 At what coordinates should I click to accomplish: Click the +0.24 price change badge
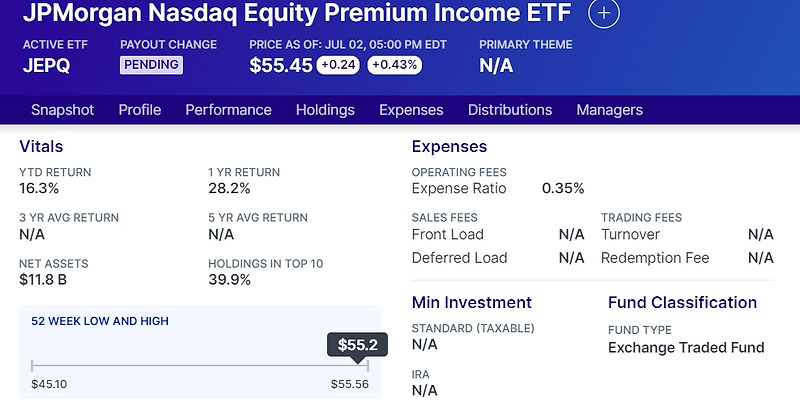point(339,65)
